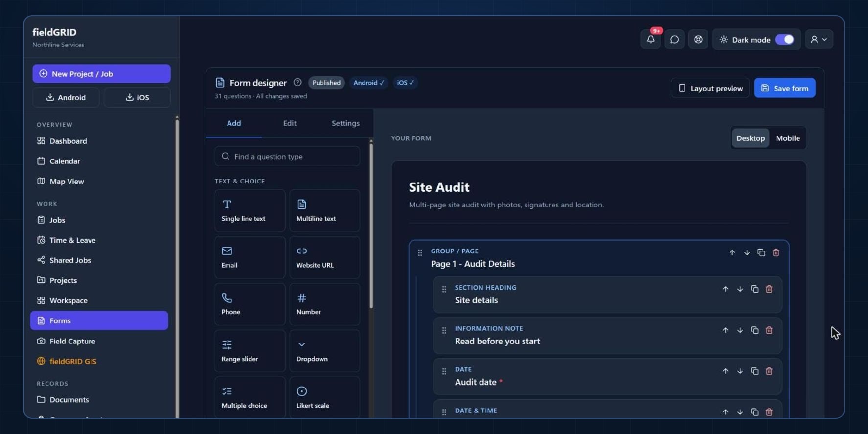Open Time & Leave in the sidebar
Image resolution: width=868 pixels, height=434 pixels.
pyautogui.click(x=99, y=240)
